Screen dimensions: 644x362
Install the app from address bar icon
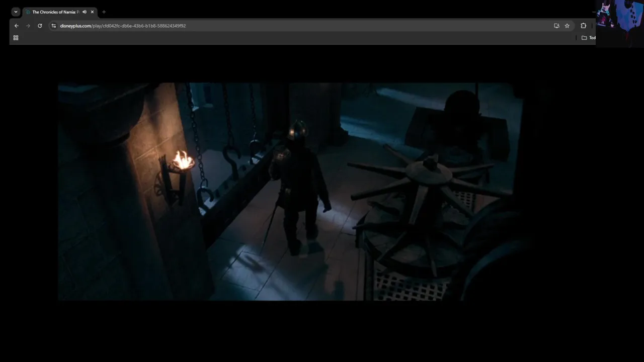coord(556,26)
